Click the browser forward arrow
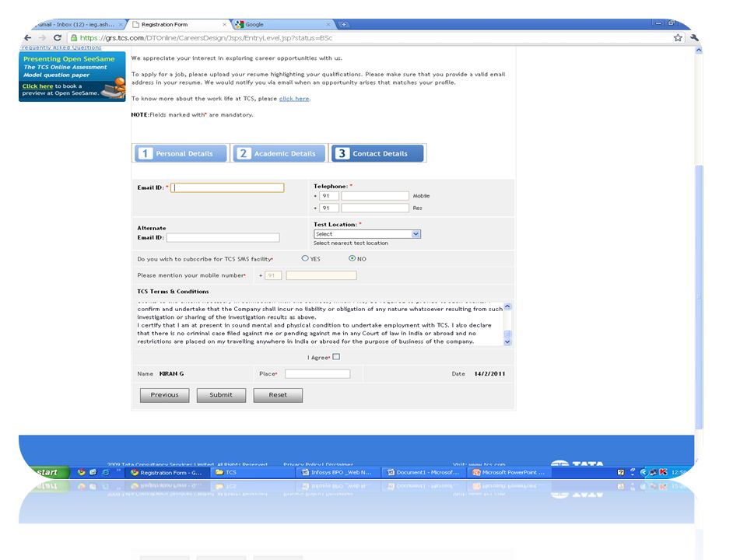The height and width of the screenshot is (560, 747). coord(43,37)
